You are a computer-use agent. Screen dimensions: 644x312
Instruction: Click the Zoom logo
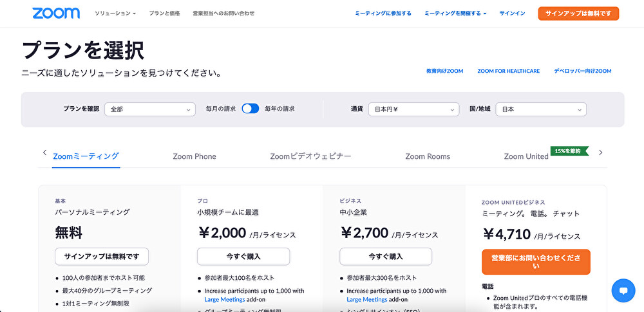point(56,13)
